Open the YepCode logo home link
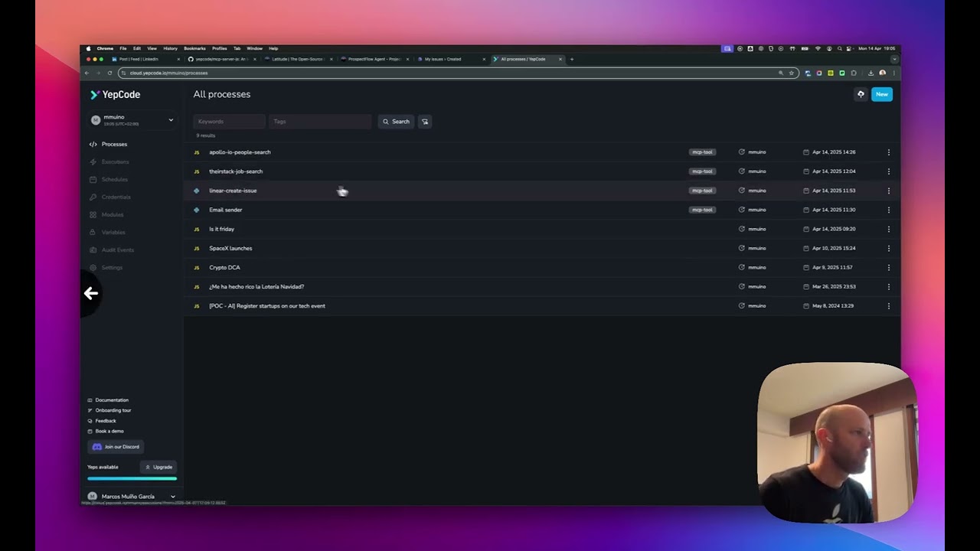 pyautogui.click(x=115, y=95)
